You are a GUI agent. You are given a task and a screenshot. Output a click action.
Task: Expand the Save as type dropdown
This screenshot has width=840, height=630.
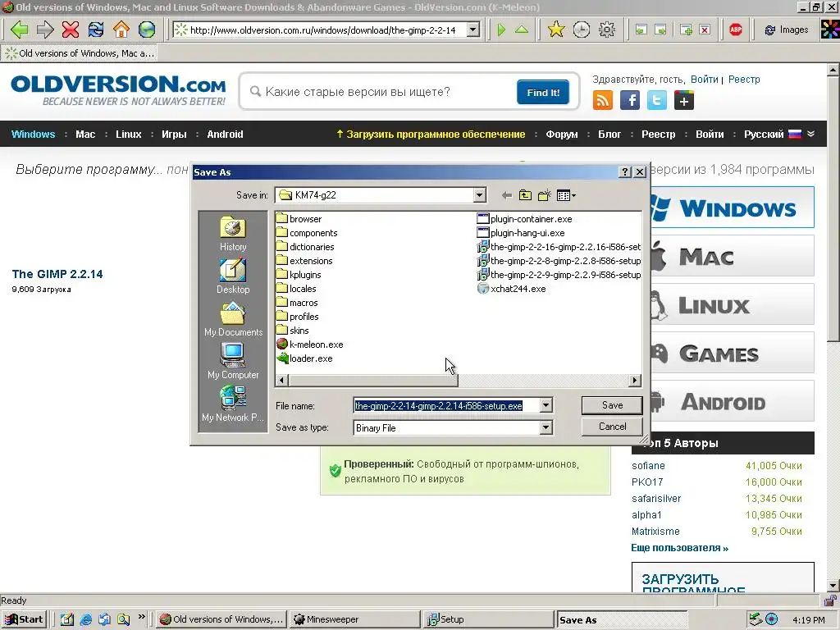click(x=546, y=427)
